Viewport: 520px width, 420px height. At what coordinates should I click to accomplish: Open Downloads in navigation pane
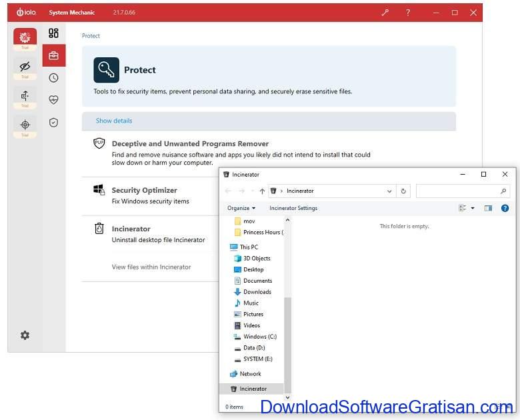pos(253,292)
